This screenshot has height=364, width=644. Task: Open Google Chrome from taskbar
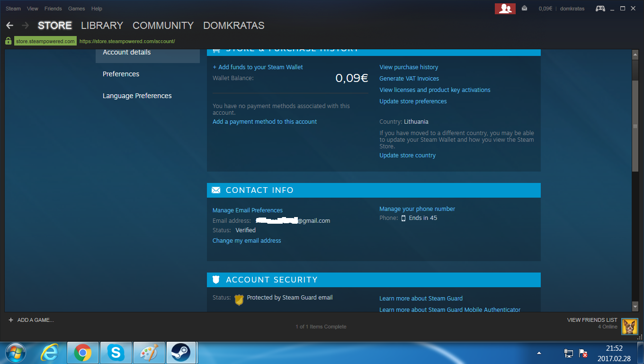tap(82, 353)
